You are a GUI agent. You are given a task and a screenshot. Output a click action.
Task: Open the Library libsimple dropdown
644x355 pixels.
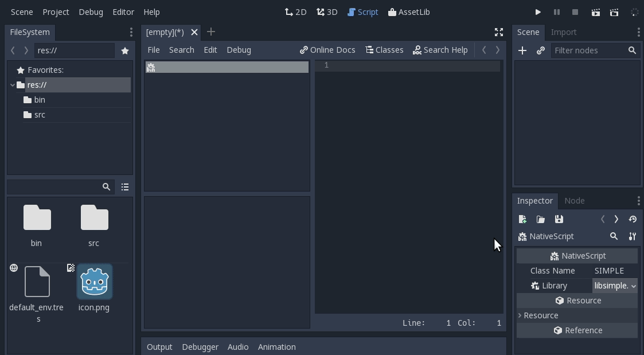coord(615,286)
